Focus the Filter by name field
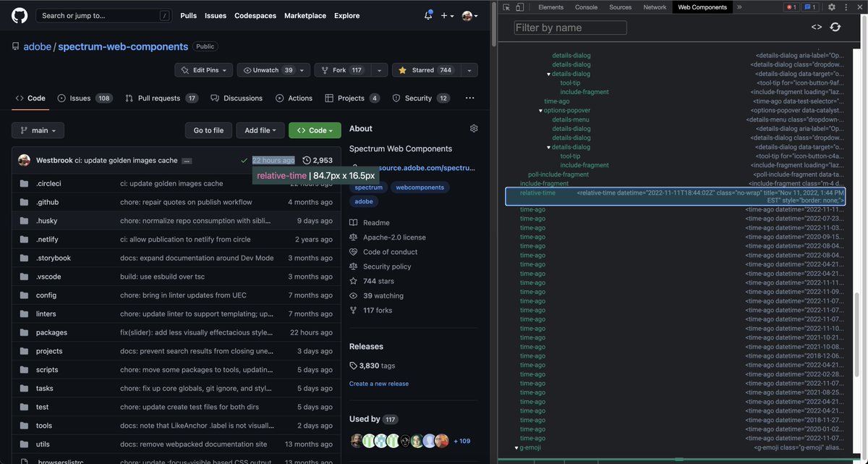868x464 pixels. pos(570,28)
